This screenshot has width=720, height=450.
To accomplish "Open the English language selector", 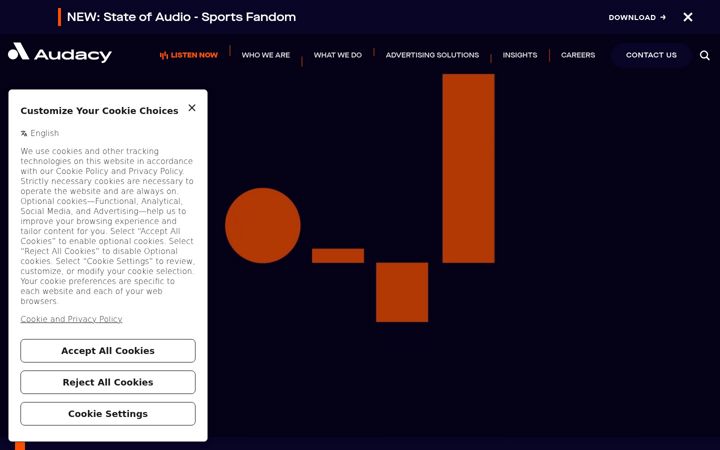I will click(40, 133).
